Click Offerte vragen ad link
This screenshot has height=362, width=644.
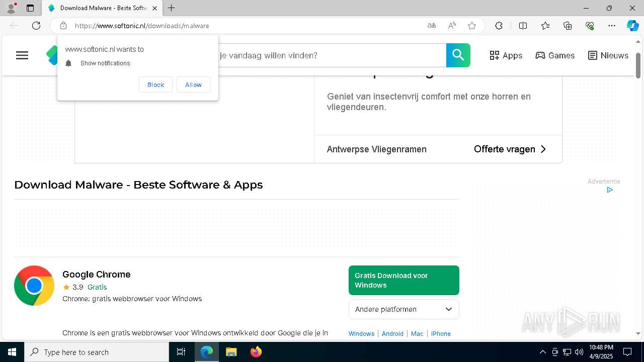pyautogui.click(x=510, y=149)
